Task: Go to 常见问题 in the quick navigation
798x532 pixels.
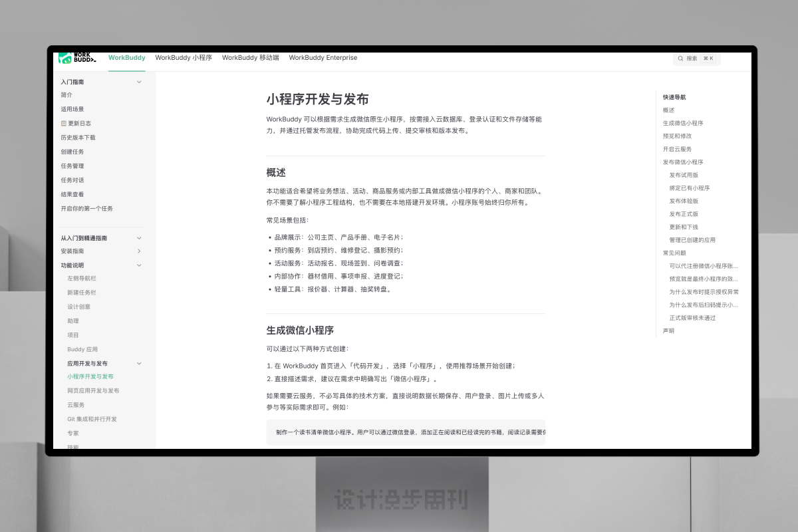Action: click(x=674, y=253)
